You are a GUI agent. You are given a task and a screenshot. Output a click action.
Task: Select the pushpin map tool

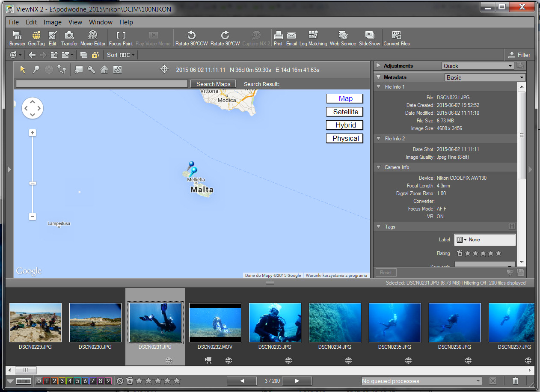pos(36,69)
